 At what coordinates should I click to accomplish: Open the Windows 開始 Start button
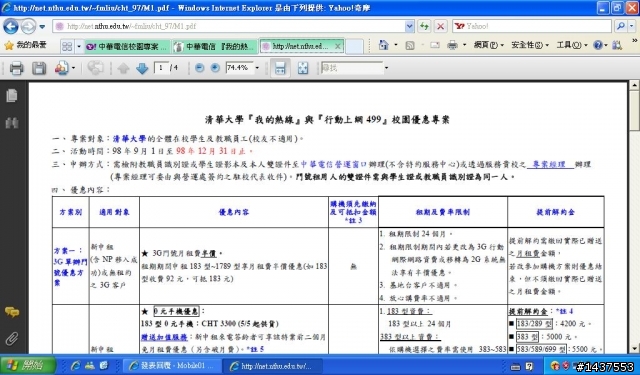28,365
